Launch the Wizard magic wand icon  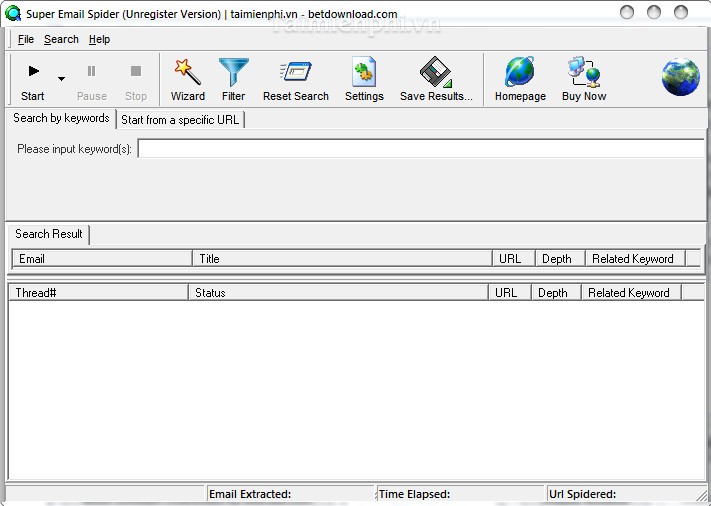(187, 72)
